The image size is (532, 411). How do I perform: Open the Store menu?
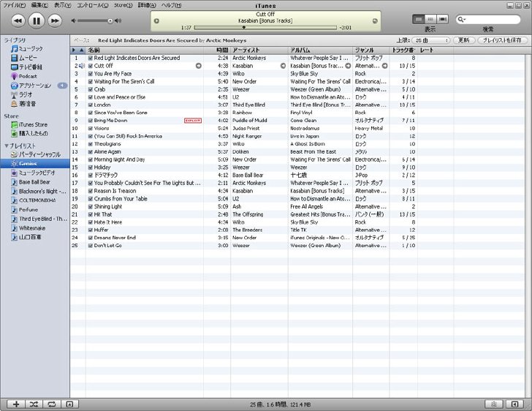click(123, 5)
